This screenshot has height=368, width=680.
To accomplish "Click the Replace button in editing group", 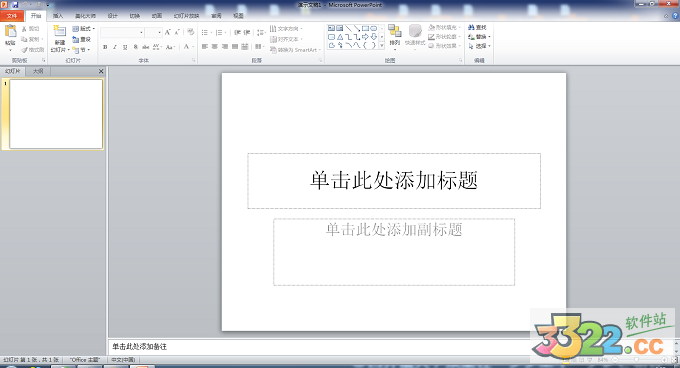I will point(479,37).
